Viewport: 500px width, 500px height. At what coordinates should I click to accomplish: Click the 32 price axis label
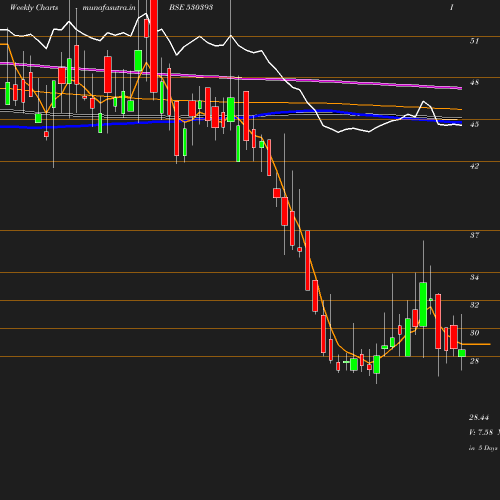[x=474, y=305]
